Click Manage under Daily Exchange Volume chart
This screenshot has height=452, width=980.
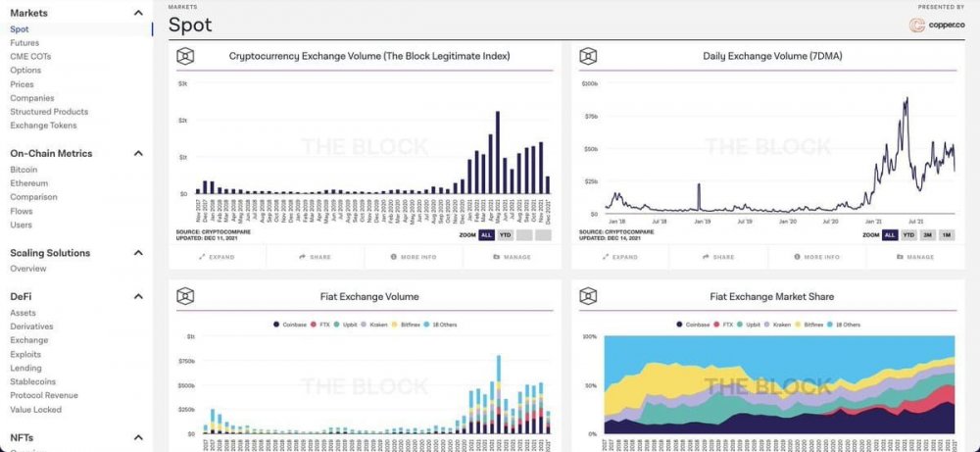click(x=915, y=257)
